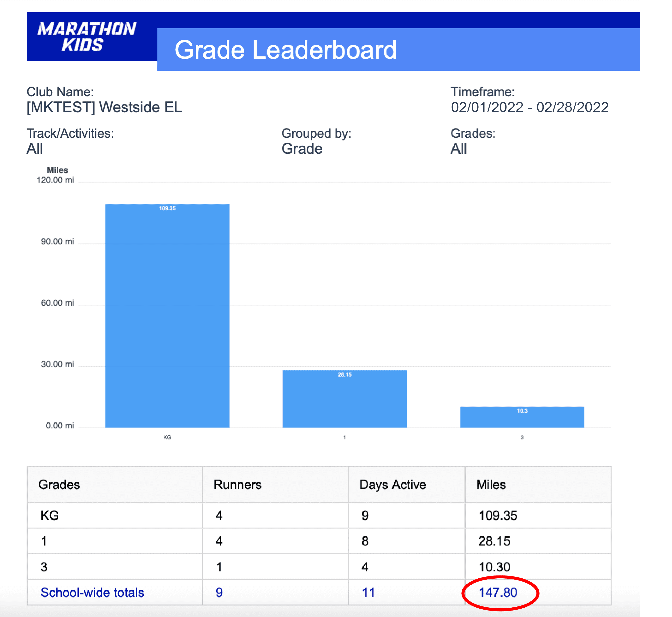Click the 'School-wide totals' row label
The width and height of the screenshot is (672, 617).
coord(92,593)
